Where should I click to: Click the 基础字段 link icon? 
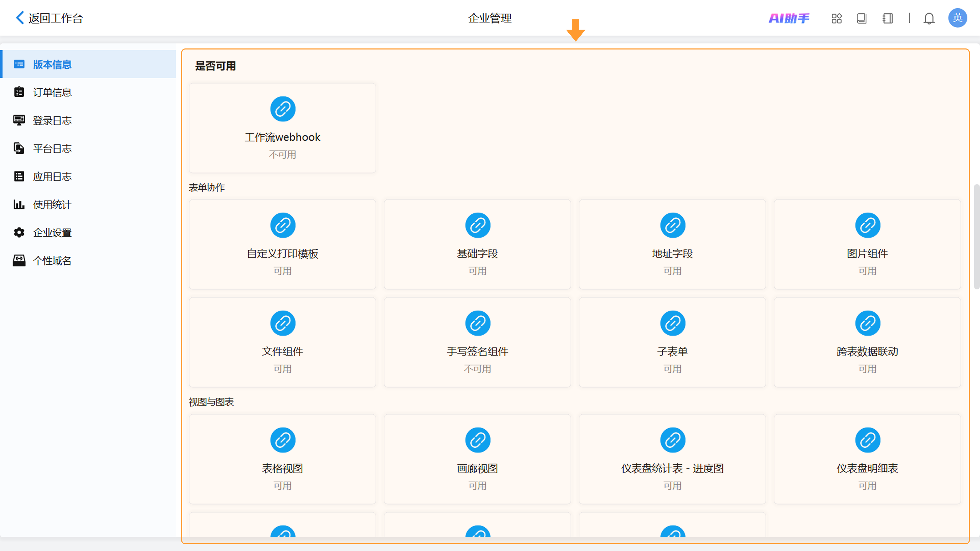click(478, 226)
